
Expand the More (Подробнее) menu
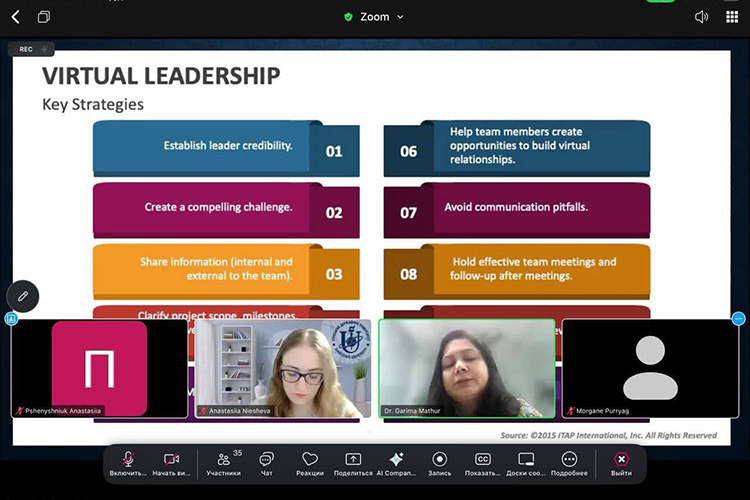pyautogui.click(x=569, y=459)
